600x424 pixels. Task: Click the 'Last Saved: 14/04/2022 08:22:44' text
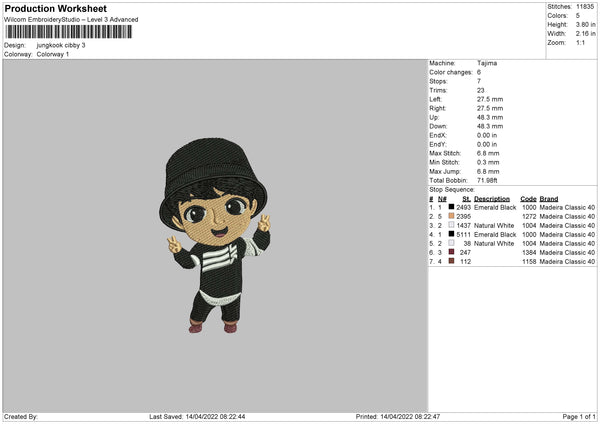coord(197,417)
